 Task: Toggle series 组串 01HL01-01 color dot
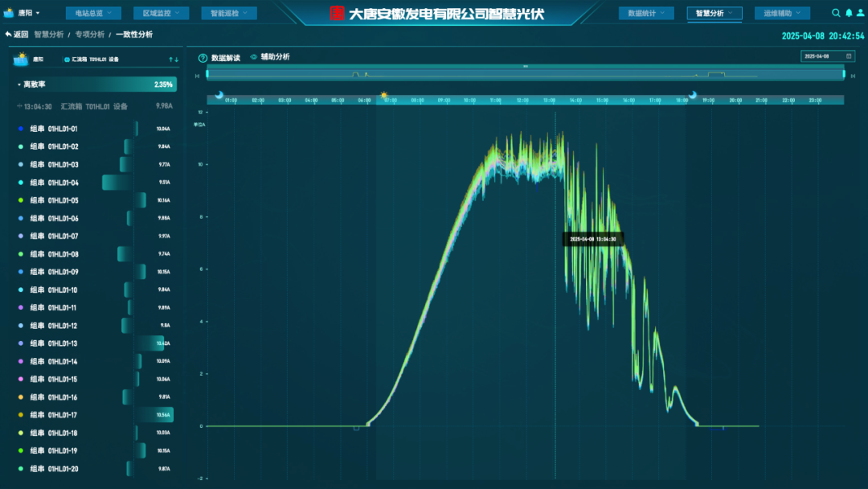click(x=21, y=129)
